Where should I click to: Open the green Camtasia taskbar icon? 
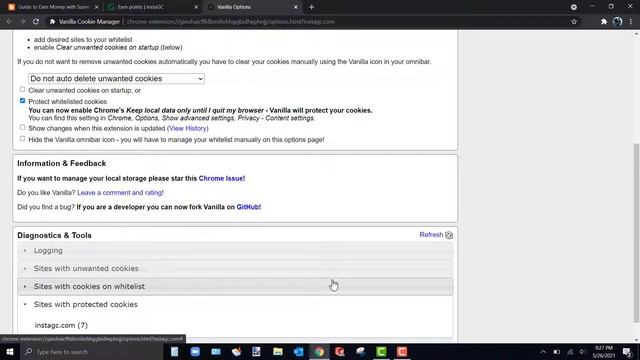[381, 351]
